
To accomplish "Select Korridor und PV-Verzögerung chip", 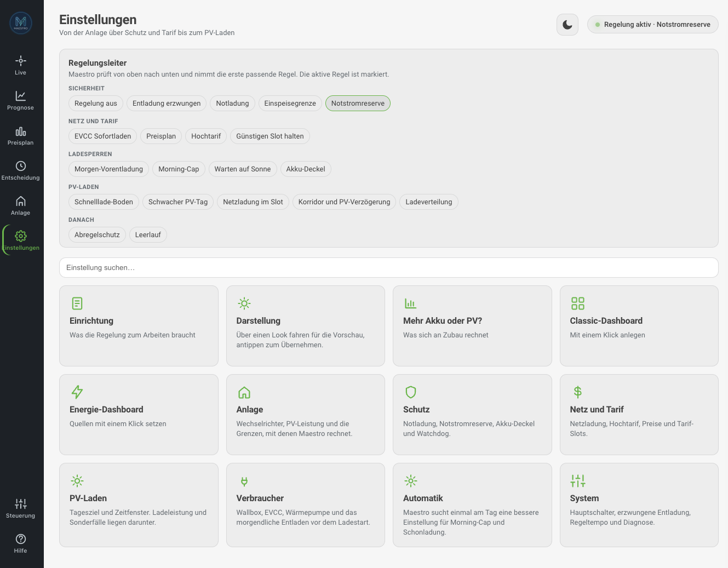I will 344,202.
